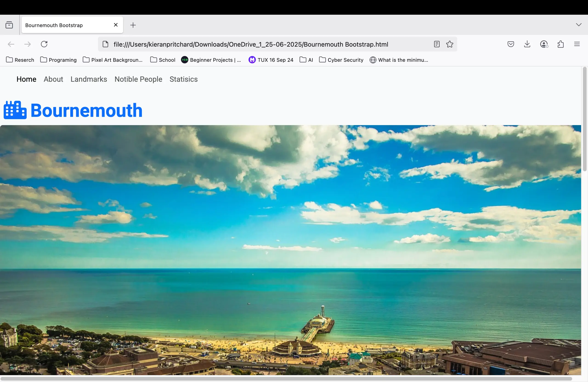Open the Notible People section
The width and height of the screenshot is (588, 382).
(x=138, y=79)
